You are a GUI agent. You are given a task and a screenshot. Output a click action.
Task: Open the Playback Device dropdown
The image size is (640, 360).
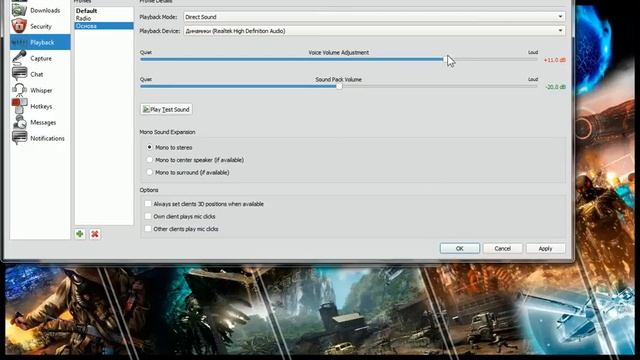pos(374,31)
